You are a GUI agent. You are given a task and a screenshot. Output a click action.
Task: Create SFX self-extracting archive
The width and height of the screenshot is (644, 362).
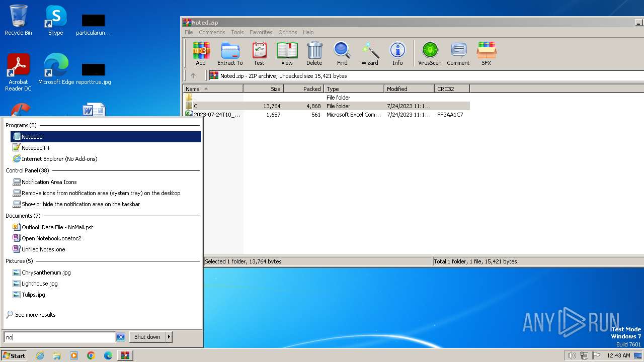tap(487, 54)
